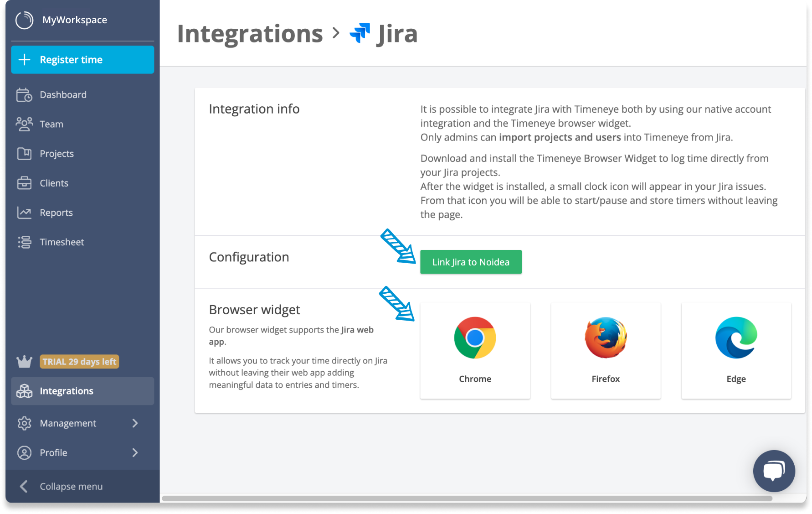
Task: Open the chat support bubble
Action: point(774,471)
